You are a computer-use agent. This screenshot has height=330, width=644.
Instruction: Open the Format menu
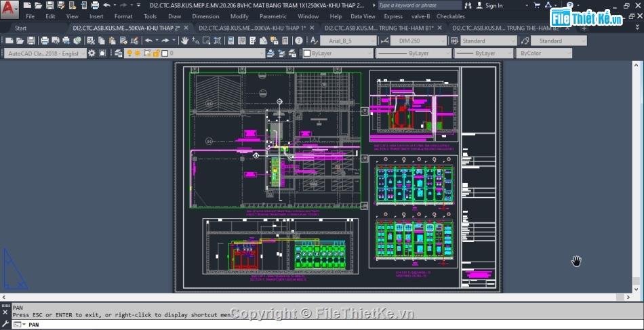tap(123, 16)
